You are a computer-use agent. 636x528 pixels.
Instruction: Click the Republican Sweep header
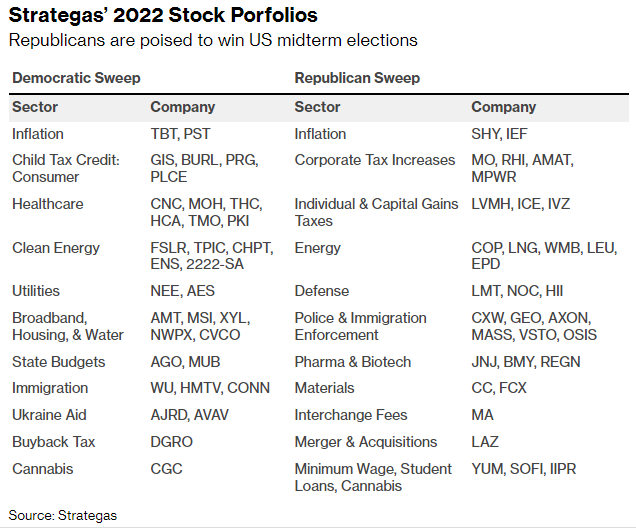click(x=357, y=78)
